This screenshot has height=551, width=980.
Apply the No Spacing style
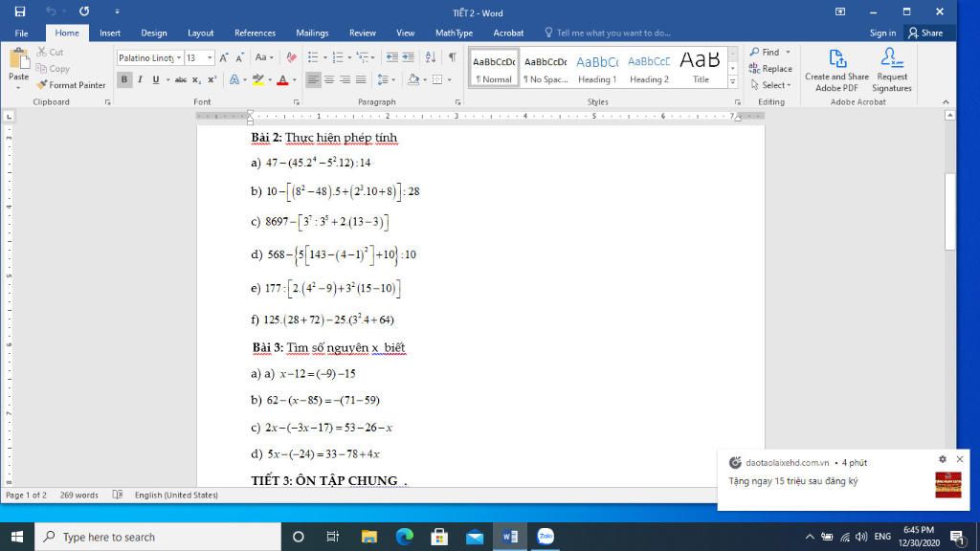[x=546, y=68]
